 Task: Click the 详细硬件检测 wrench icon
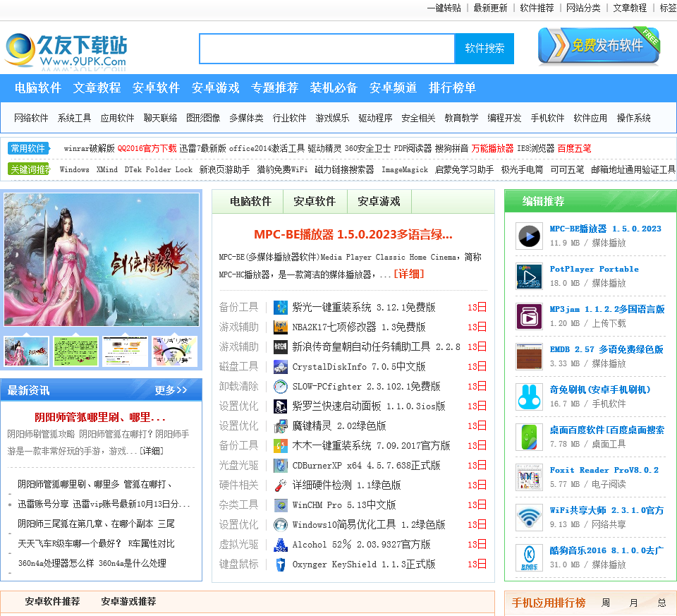point(281,485)
